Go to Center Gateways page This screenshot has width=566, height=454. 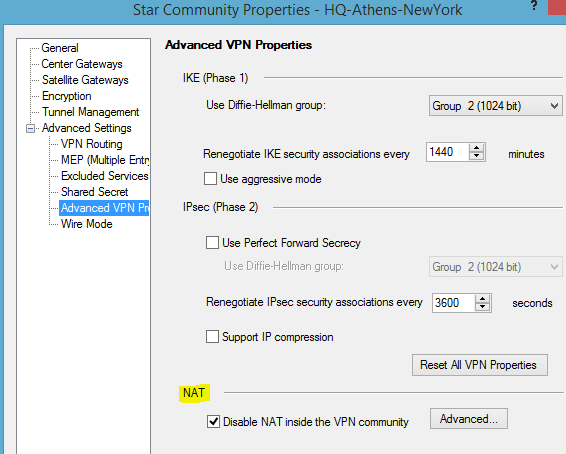pos(82,64)
